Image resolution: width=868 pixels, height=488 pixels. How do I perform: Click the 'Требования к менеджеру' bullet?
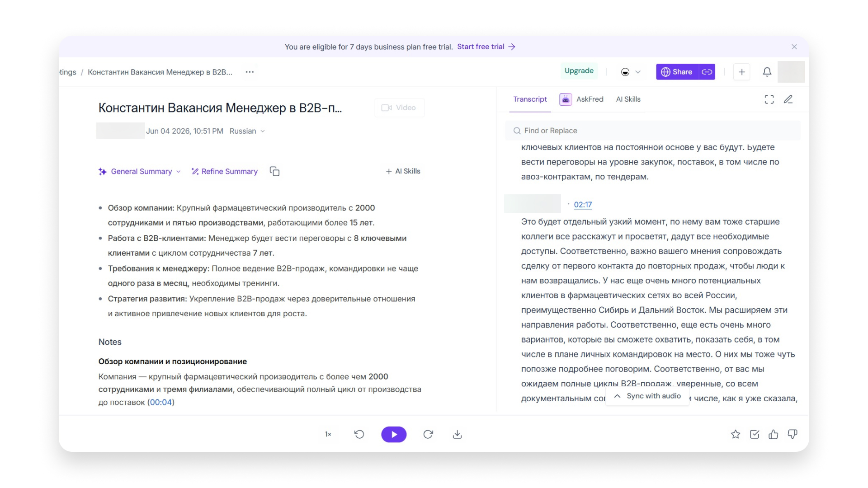point(263,276)
